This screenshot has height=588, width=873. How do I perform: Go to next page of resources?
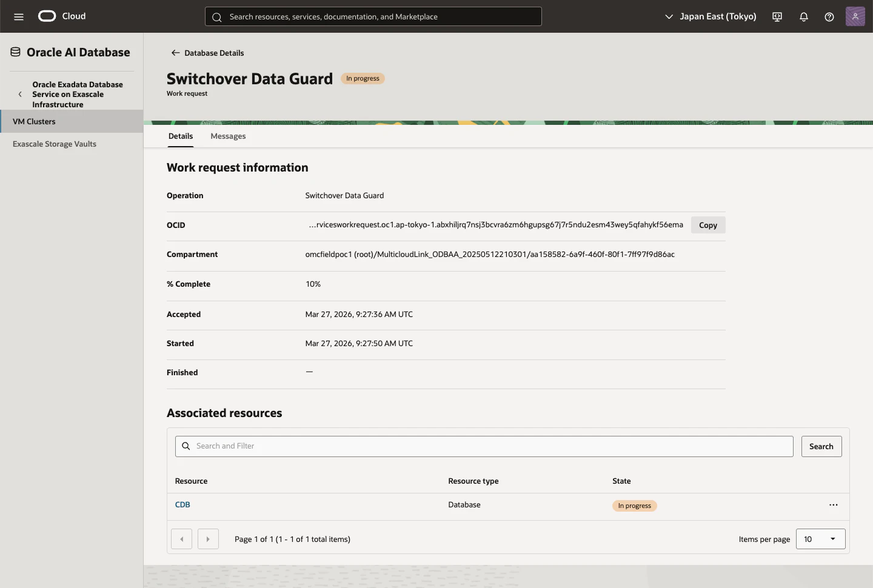tap(208, 539)
